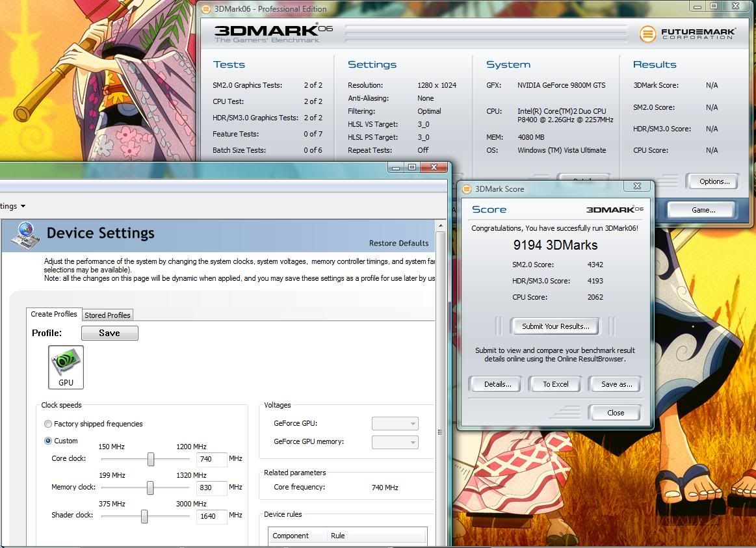
Task: Open the GeForce GPU memory voltage dropdown
Action: tap(395, 442)
